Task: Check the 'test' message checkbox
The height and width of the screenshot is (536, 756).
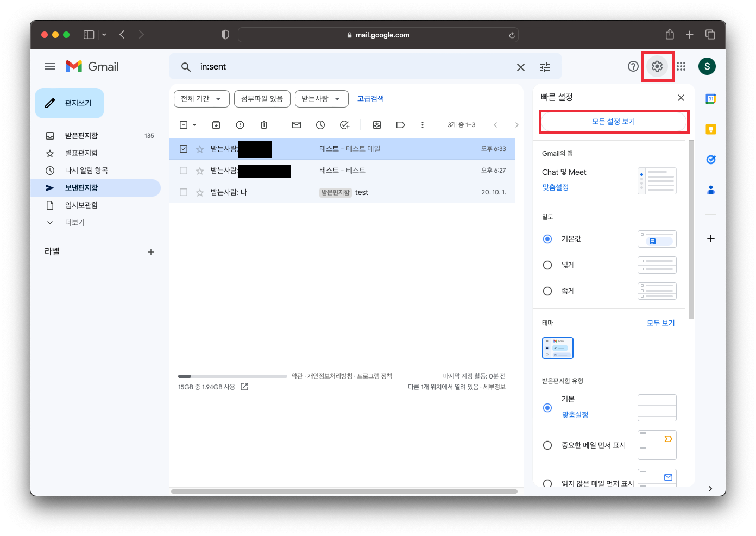Action: (x=184, y=192)
